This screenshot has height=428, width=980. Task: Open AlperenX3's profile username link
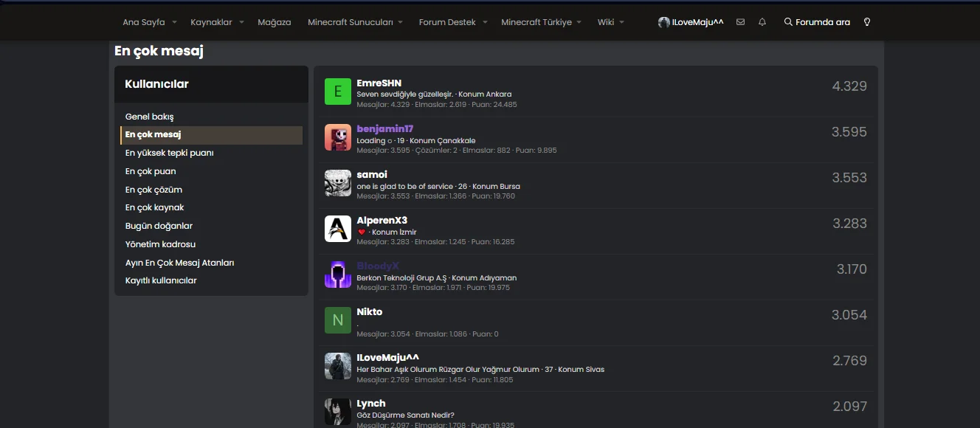[382, 221]
